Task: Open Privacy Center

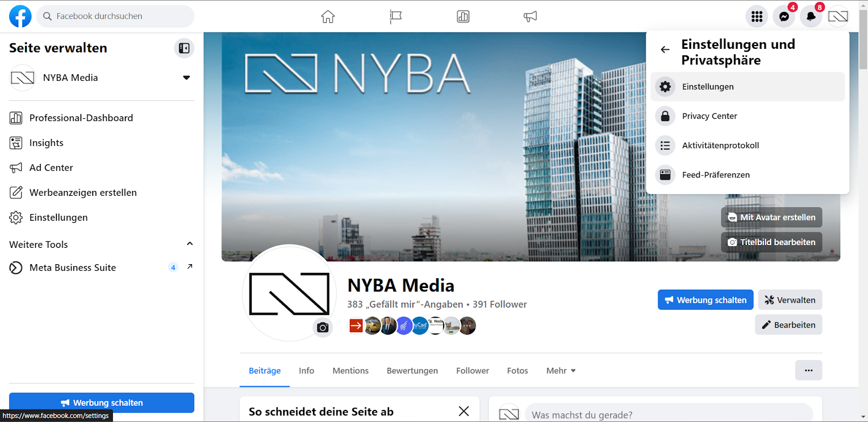Action: point(748,116)
